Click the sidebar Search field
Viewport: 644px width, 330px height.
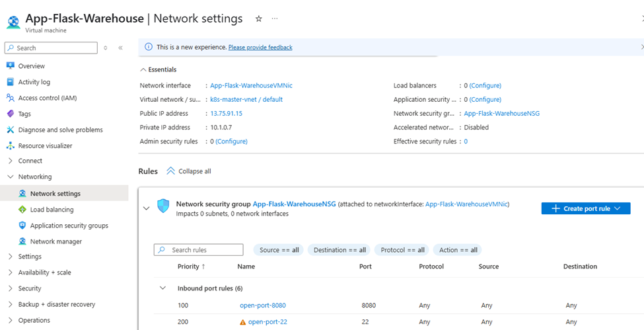point(51,48)
